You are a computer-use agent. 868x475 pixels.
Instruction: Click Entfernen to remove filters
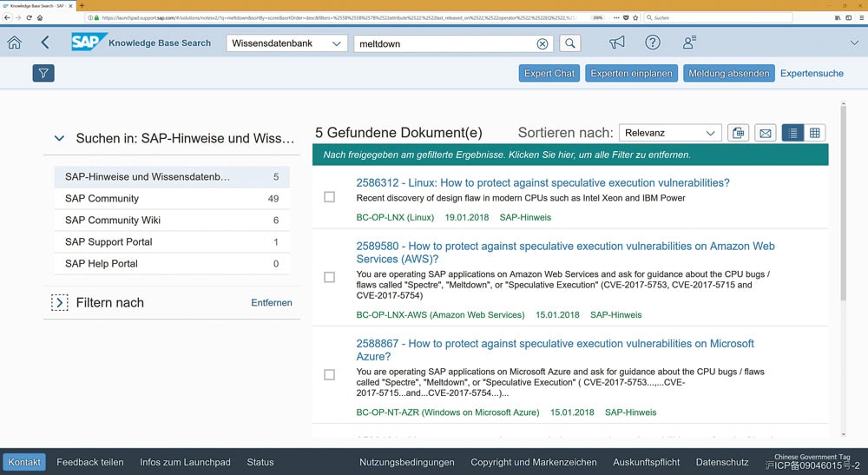pos(271,303)
